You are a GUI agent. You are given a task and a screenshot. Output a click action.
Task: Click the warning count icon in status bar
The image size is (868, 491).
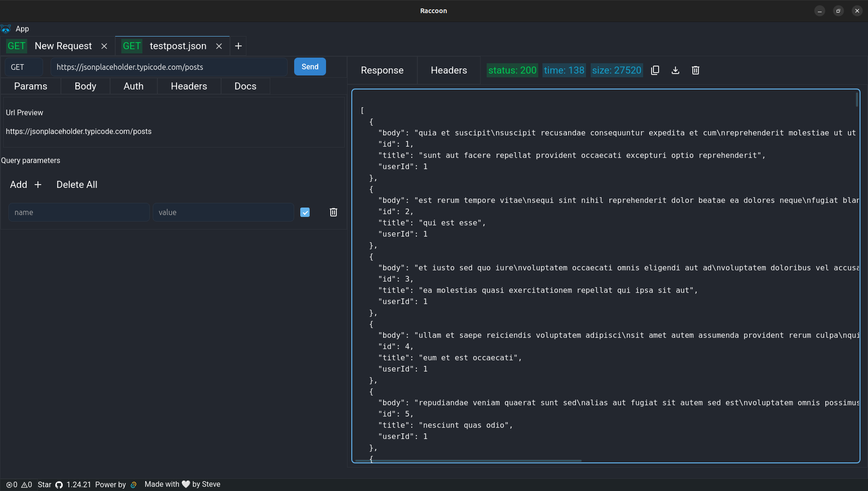pyautogui.click(x=24, y=485)
